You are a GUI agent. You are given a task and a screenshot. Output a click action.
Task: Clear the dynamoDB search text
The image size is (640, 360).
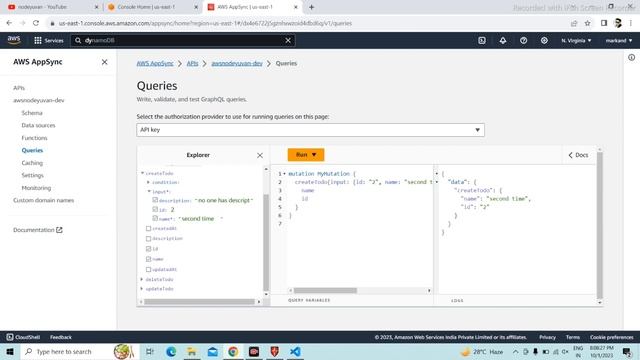pyautogui.click(x=288, y=40)
